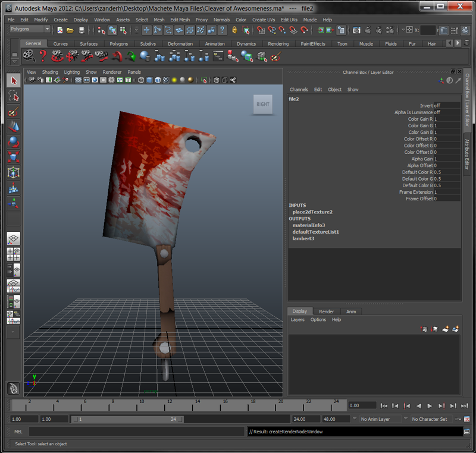The image size is (476, 453).
Task: Click the ViewCube RIGHT face
Action: tap(262, 104)
